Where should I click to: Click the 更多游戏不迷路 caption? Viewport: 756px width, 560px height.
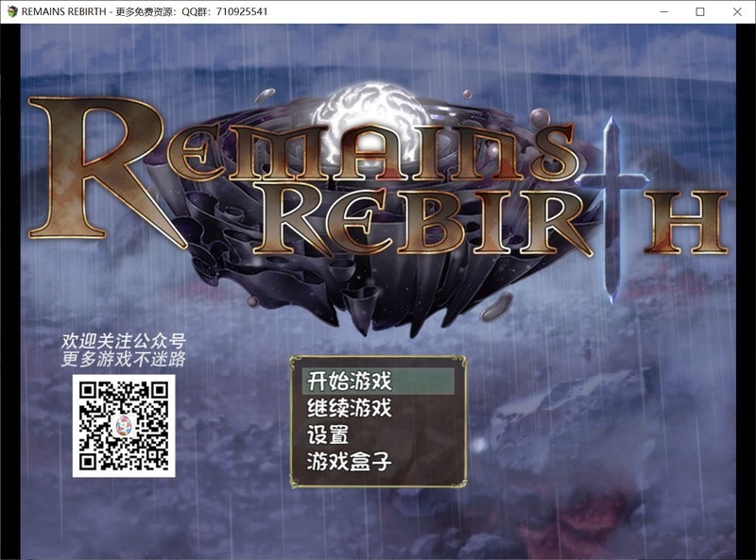[124, 359]
